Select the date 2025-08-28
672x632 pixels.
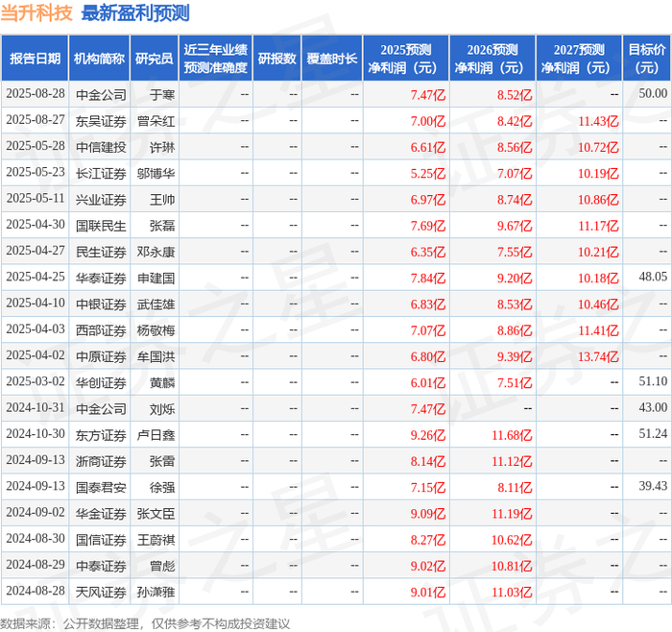36,93
